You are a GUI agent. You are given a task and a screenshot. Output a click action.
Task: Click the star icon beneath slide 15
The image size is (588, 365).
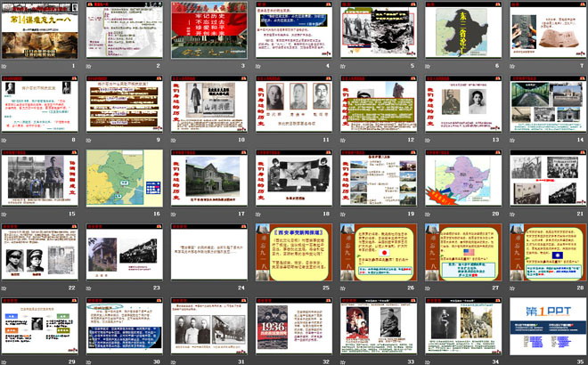point(4,213)
